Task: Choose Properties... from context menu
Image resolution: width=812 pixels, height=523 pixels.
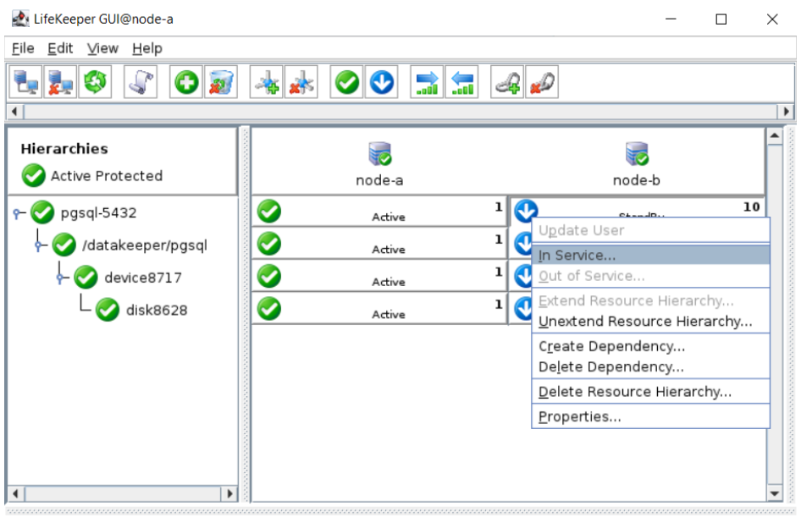Action: (x=650, y=416)
